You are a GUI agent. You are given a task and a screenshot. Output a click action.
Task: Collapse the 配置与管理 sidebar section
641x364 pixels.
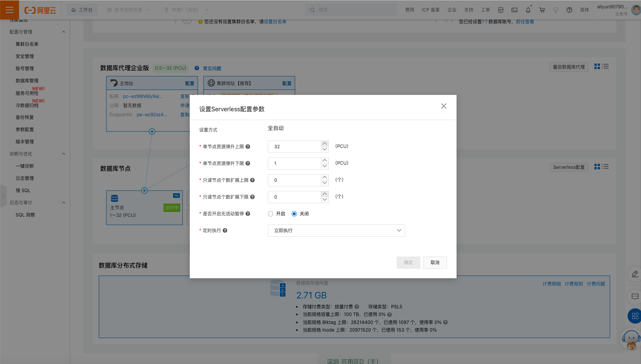click(64, 32)
